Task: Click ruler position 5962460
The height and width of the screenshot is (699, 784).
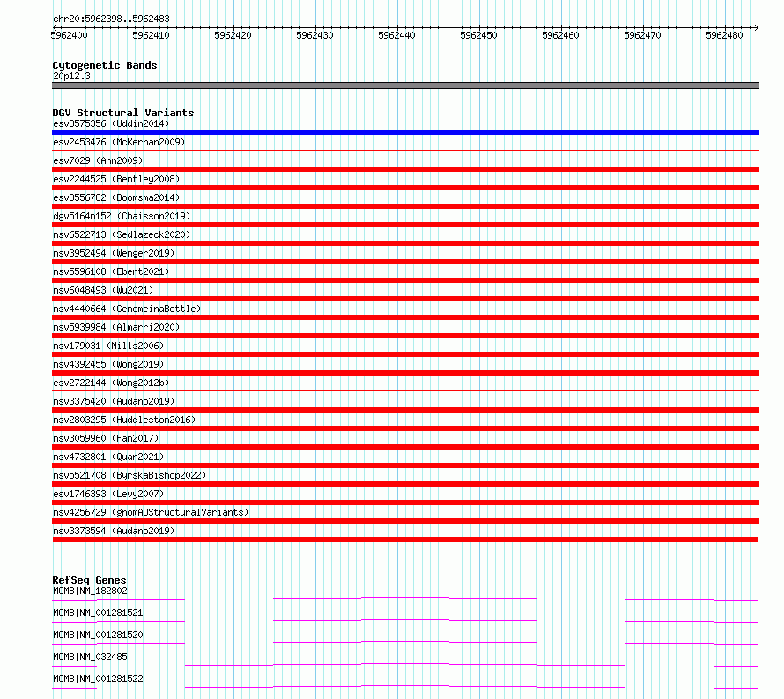Action: 561,35
